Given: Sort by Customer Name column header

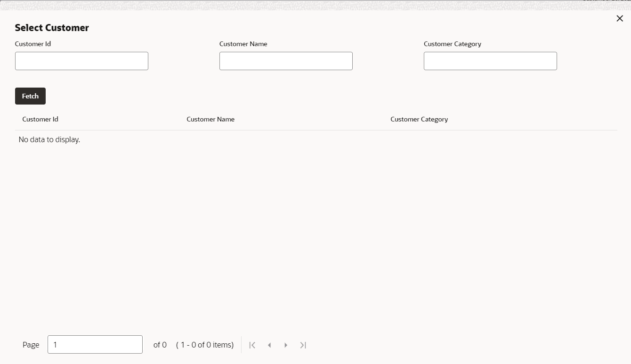Looking at the screenshot, I should [x=210, y=119].
